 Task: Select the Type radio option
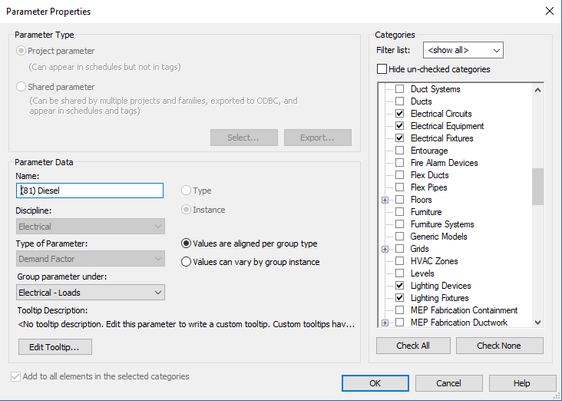(x=186, y=190)
